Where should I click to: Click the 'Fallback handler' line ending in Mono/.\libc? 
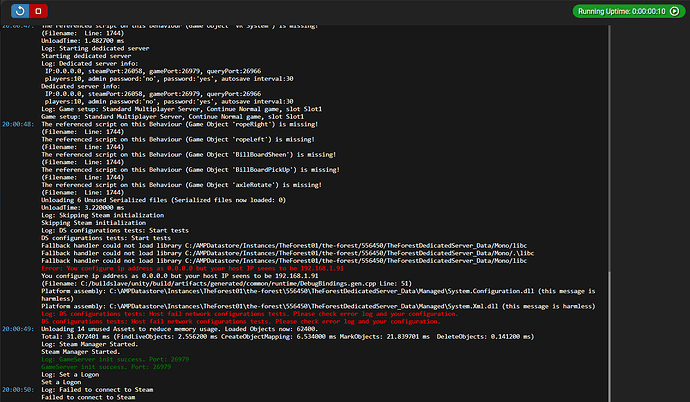click(x=287, y=253)
